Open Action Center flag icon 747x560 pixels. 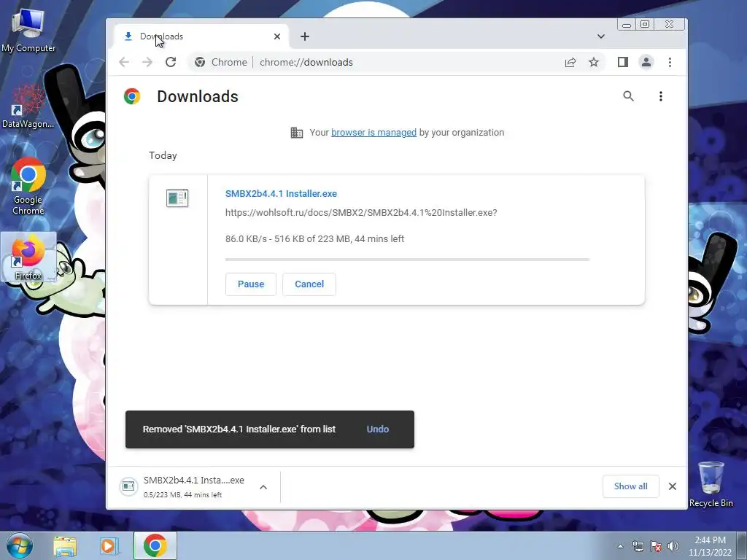tap(656, 546)
